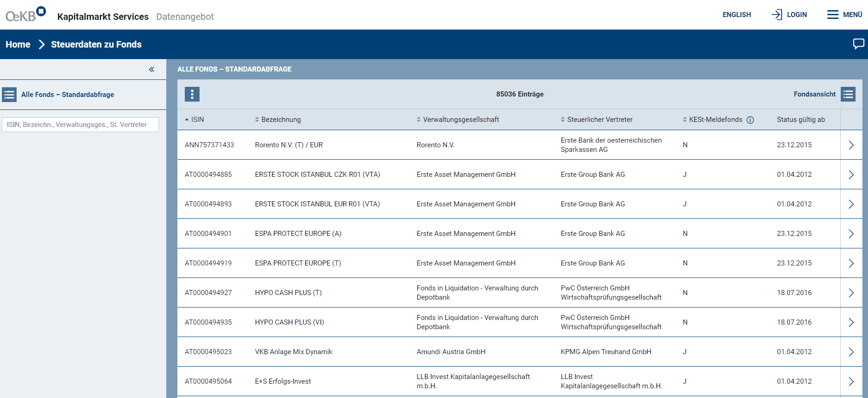Click the LOGIN link

pyautogui.click(x=797, y=15)
